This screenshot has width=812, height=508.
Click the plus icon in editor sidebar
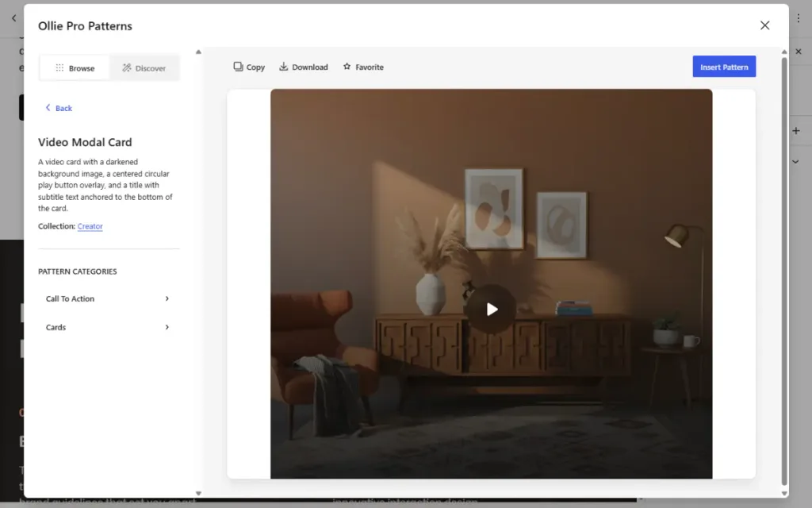tap(796, 131)
